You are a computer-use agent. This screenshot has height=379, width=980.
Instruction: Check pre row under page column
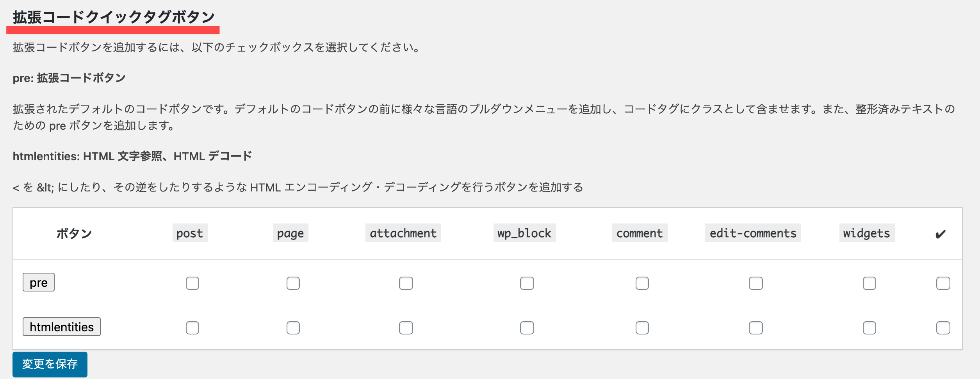[x=293, y=283]
